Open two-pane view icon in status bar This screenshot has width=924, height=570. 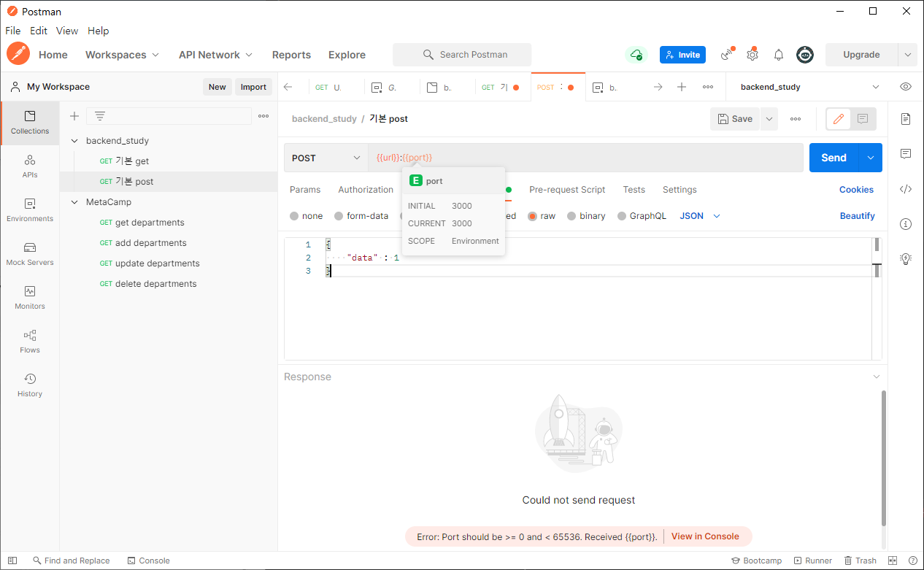point(893,561)
